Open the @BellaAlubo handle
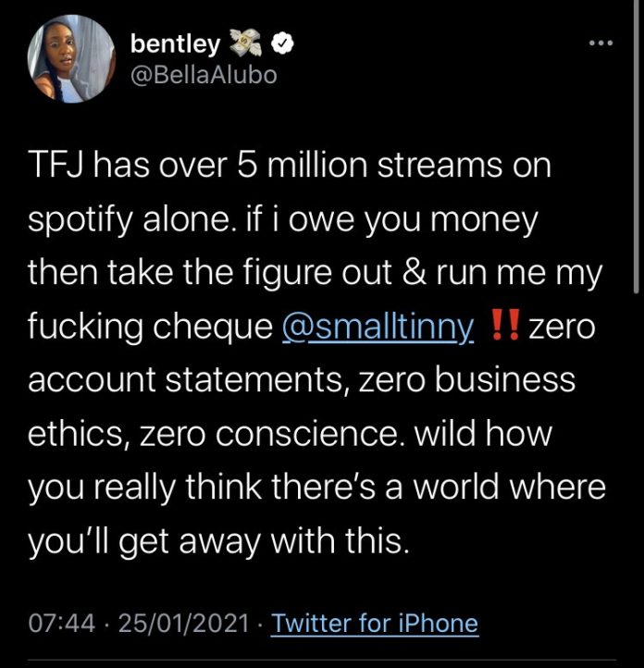Viewport: 644px width, 668px height. (x=204, y=74)
